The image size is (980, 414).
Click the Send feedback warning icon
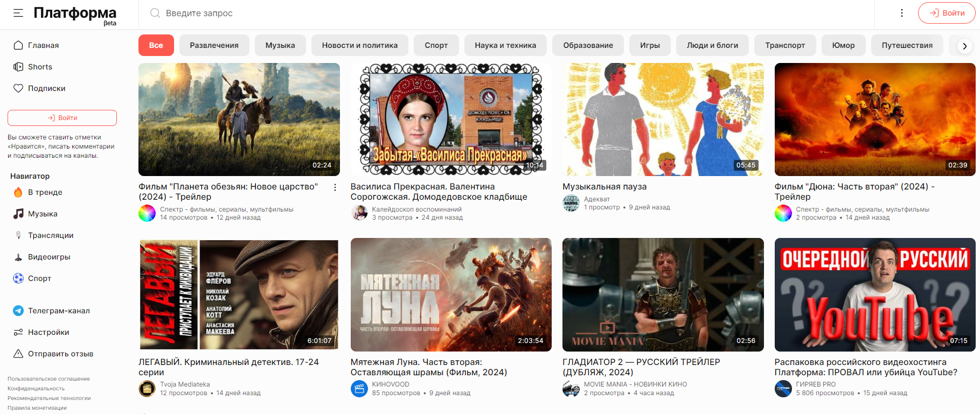(18, 354)
